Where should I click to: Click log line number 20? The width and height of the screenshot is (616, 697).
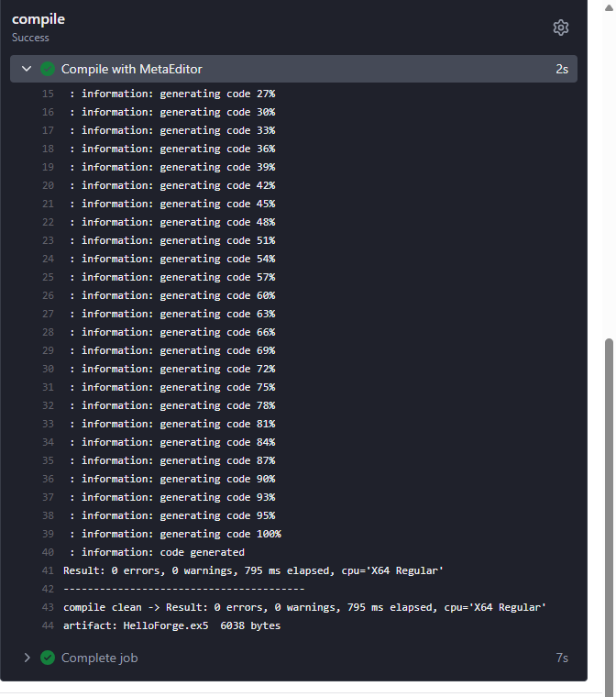point(48,185)
